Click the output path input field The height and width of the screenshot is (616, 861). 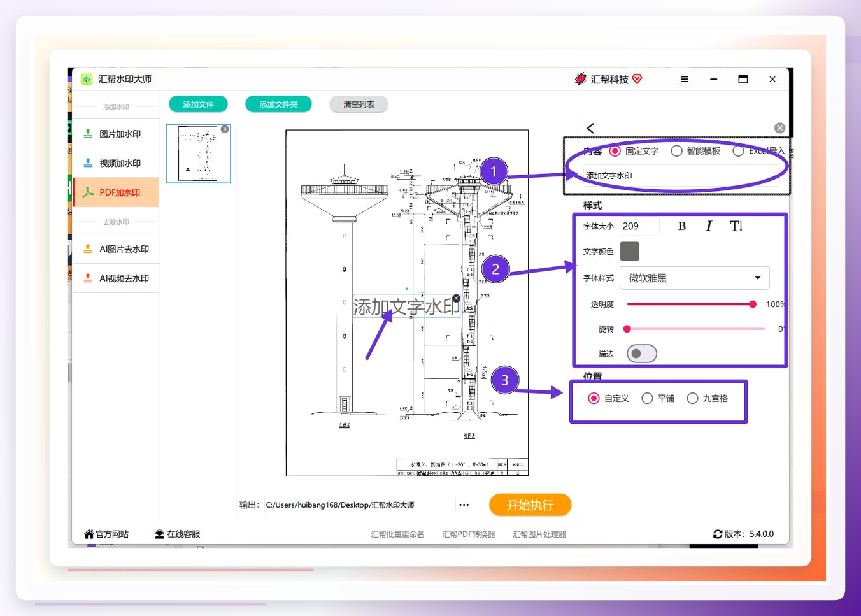coord(360,505)
